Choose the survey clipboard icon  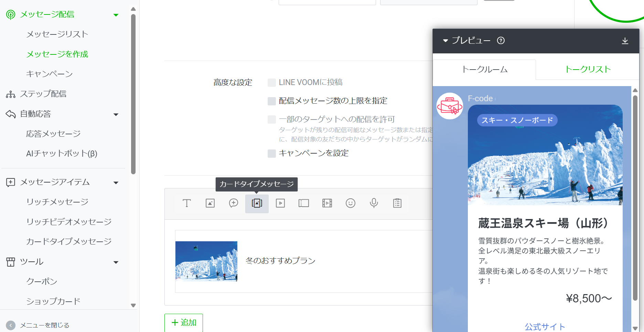tap(397, 203)
